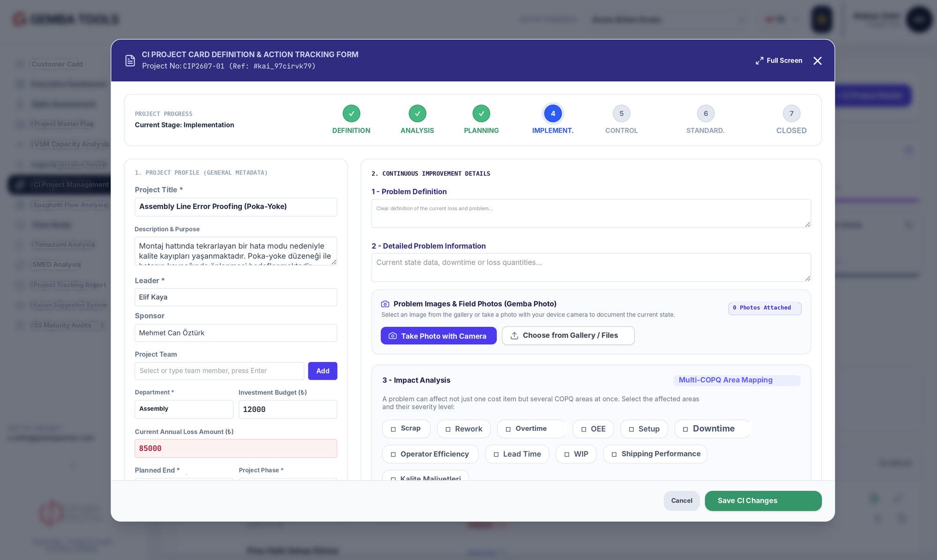This screenshot has width=937, height=560.
Task: Select the Closed stage circle number 7
Action: [x=792, y=113]
